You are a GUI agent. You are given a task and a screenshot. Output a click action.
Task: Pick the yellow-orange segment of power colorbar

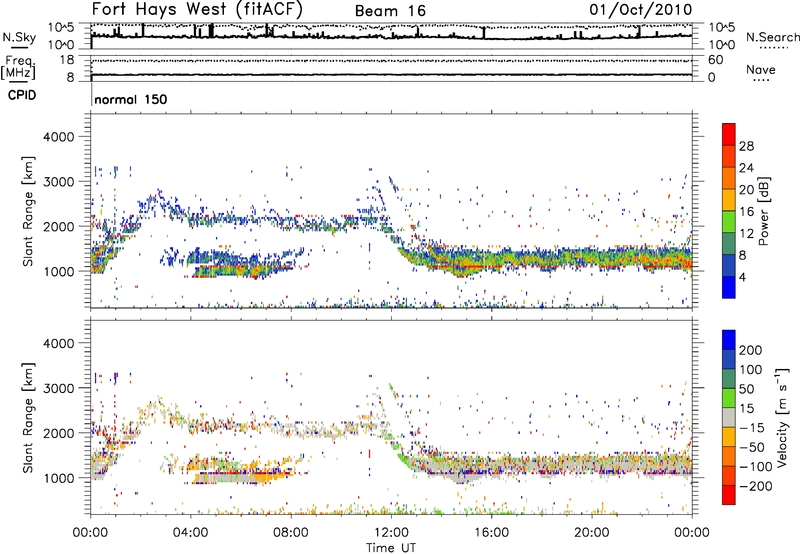(x=729, y=200)
